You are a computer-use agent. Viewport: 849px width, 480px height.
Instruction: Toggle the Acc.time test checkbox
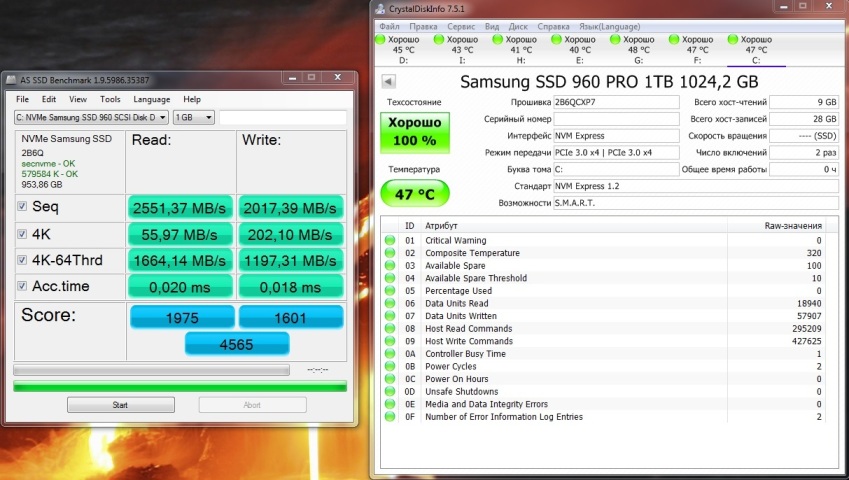[22, 286]
